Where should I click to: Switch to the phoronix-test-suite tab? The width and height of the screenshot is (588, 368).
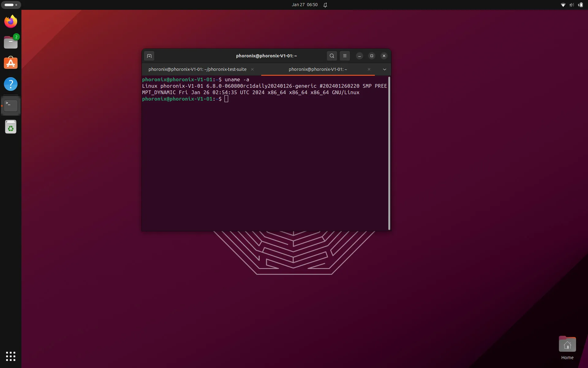pos(198,69)
